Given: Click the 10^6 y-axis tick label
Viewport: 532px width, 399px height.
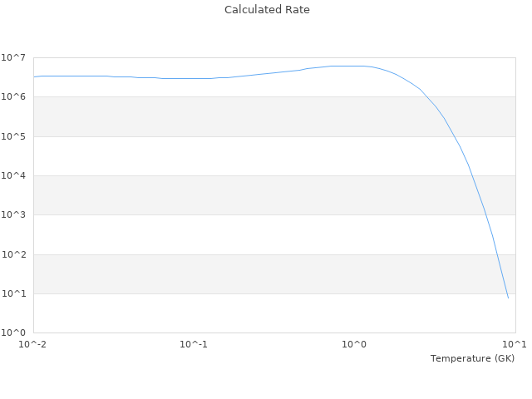Looking at the screenshot, I should [x=14, y=97].
